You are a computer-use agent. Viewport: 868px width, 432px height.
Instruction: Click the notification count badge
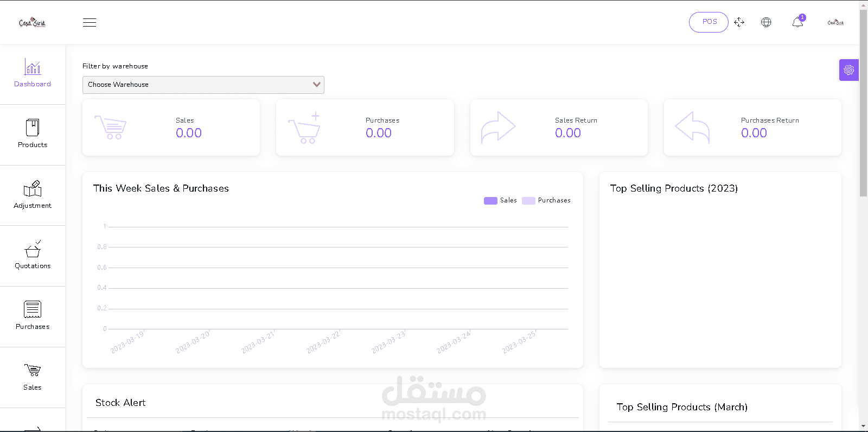tap(802, 17)
